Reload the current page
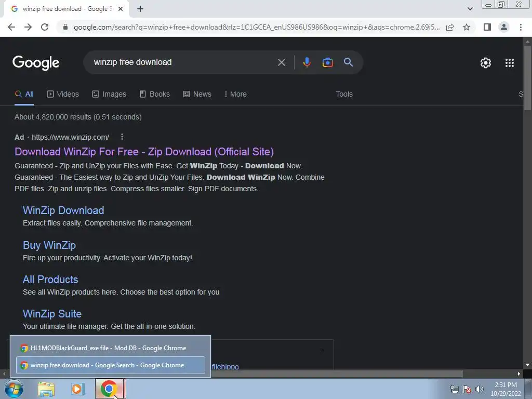The image size is (532, 399). (x=45, y=27)
